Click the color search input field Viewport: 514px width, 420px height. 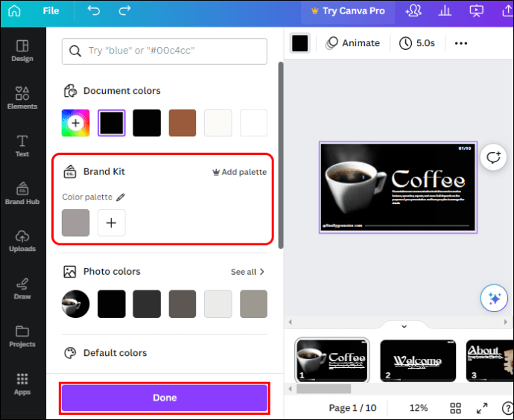pyautogui.click(x=164, y=51)
